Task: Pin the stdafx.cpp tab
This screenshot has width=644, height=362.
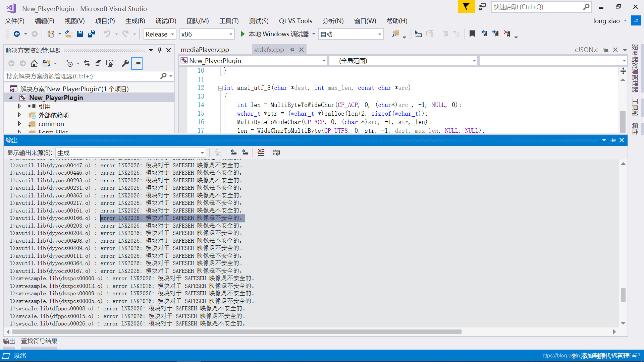Action: (292, 50)
